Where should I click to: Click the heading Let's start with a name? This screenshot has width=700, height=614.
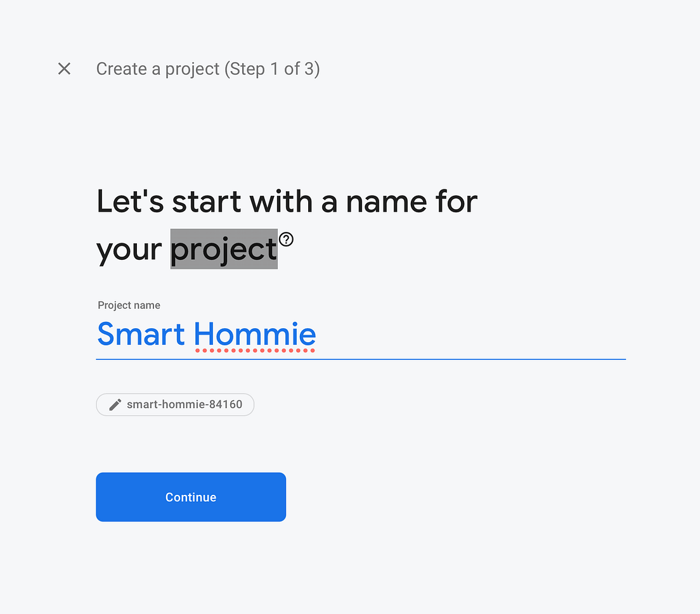click(285, 201)
